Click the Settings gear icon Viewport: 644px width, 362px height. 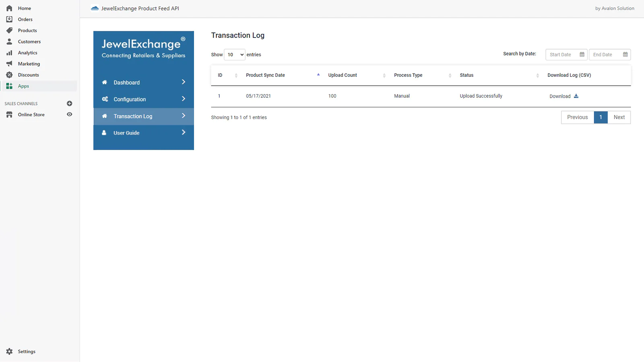(9, 352)
